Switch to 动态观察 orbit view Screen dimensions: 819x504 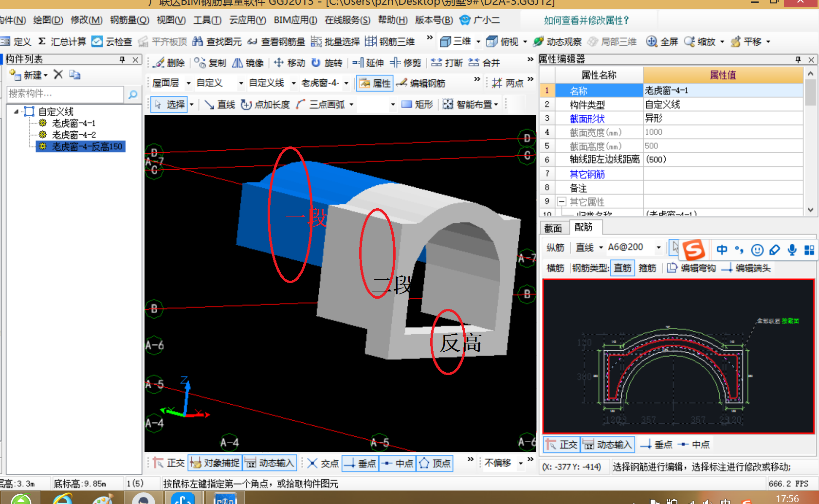558,42
